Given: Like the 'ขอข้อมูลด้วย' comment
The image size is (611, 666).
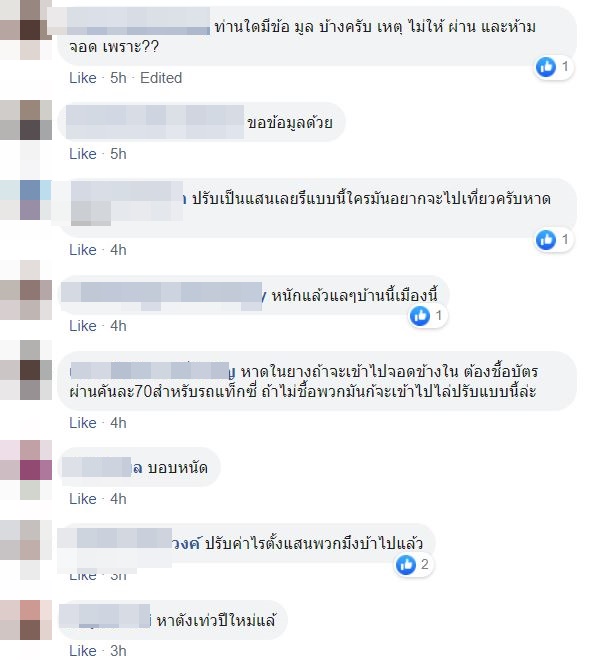Looking at the screenshot, I should [83, 154].
